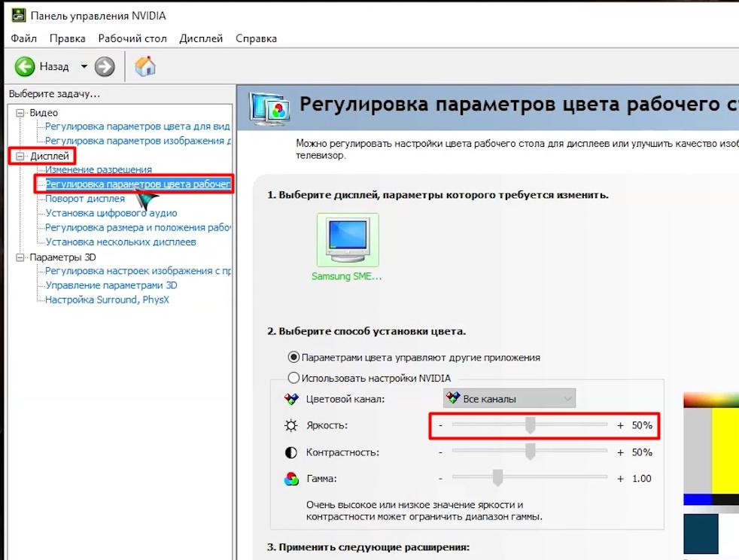Open 'Настройка Surround, PhysX' link
Image resolution: width=739 pixels, height=560 pixels.
point(107,300)
